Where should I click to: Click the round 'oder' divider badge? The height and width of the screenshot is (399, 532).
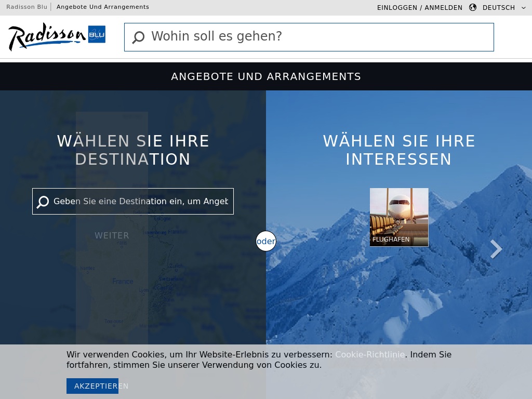pos(266,241)
